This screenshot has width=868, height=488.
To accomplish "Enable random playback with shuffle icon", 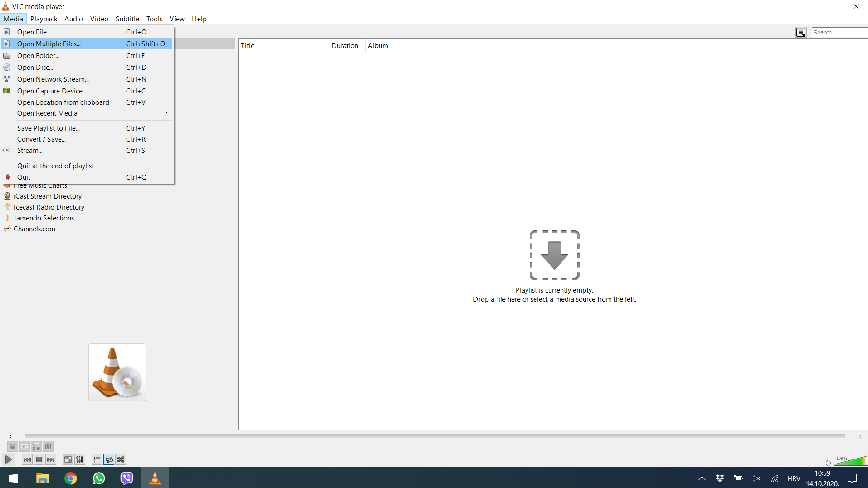I will pos(120,459).
